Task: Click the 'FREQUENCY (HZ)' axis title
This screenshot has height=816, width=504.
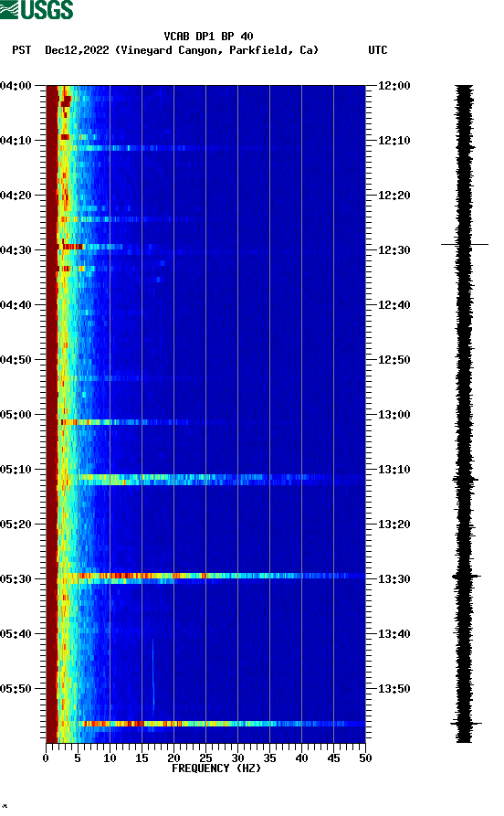Action: [215, 768]
